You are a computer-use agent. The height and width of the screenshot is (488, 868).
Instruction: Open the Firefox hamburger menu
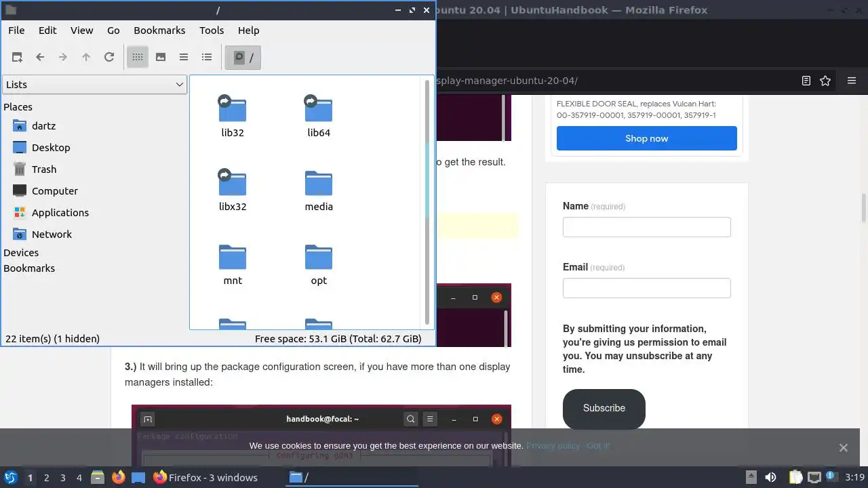(852, 81)
